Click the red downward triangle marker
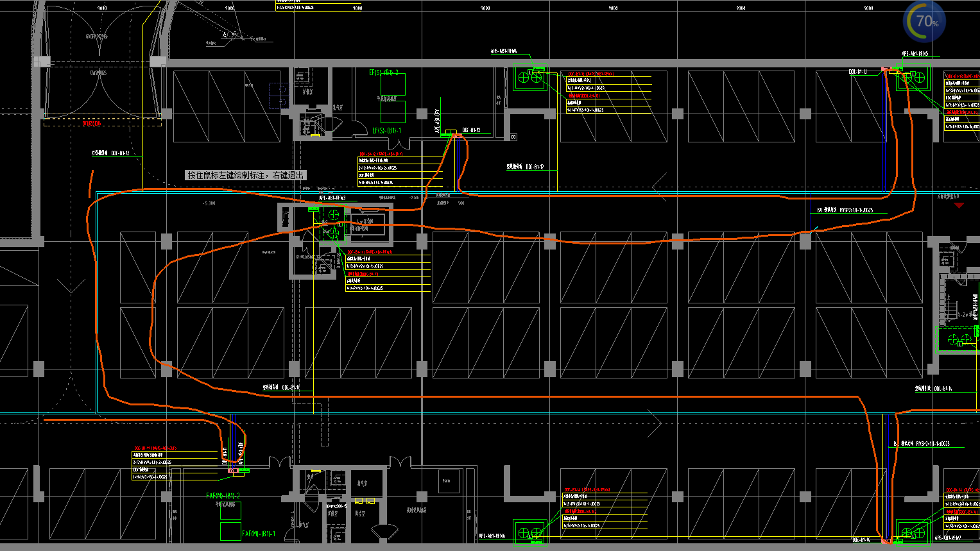This screenshot has height=551, width=980. tap(959, 205)
